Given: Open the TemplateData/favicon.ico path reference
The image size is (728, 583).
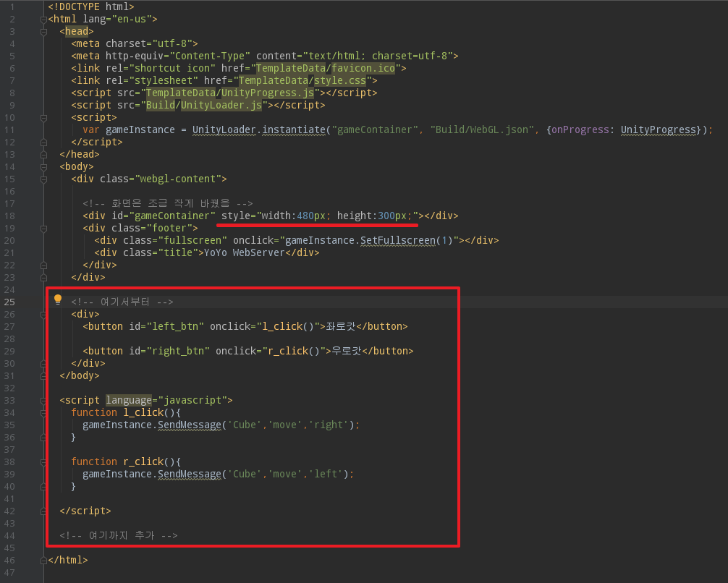Looking at the screenshot, I should point(326,68).
